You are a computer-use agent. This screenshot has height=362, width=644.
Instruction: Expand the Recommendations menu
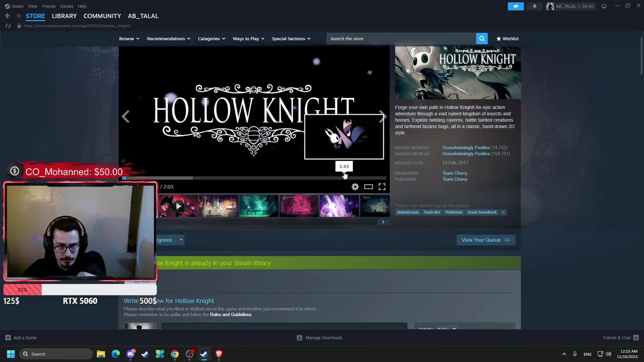coord(169,39)
